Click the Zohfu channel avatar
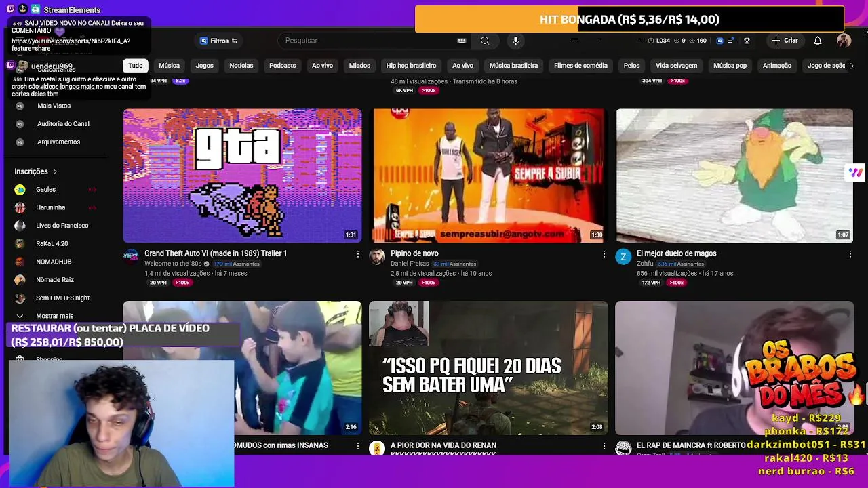The height and width of the screenshot is (488, 868). point(623,257)
